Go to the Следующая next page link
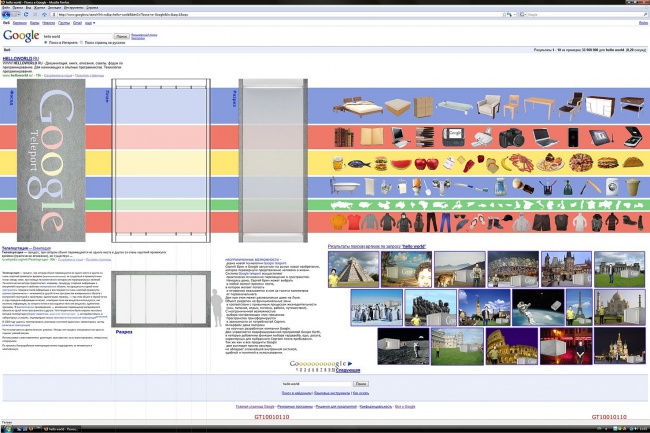The height and width of the screenshot is (433, 650). point(347,370)
